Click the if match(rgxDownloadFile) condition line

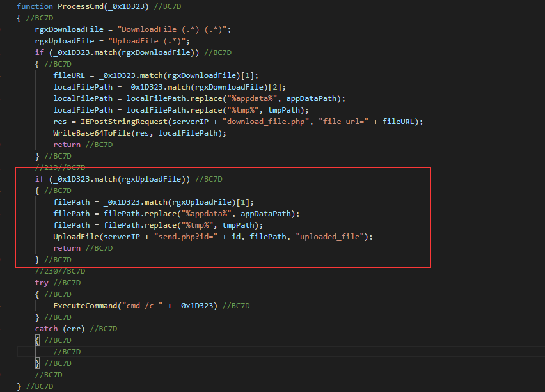pos(133,52)
